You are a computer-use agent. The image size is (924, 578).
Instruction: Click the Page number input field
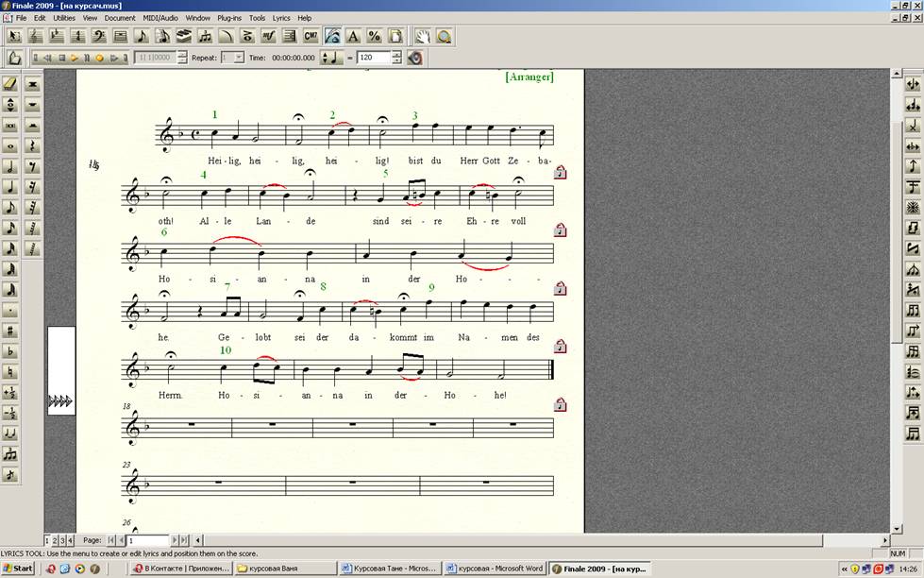(x=149, y=540)
